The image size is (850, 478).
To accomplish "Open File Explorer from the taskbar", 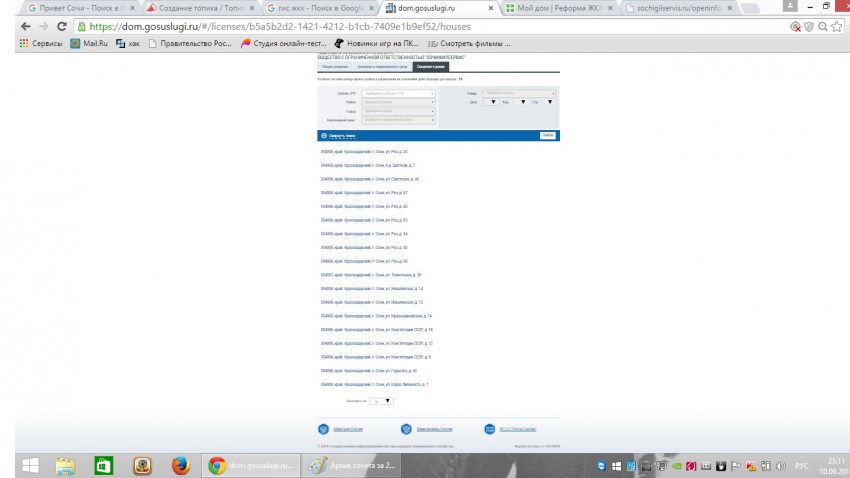I will tap(66, 465).
